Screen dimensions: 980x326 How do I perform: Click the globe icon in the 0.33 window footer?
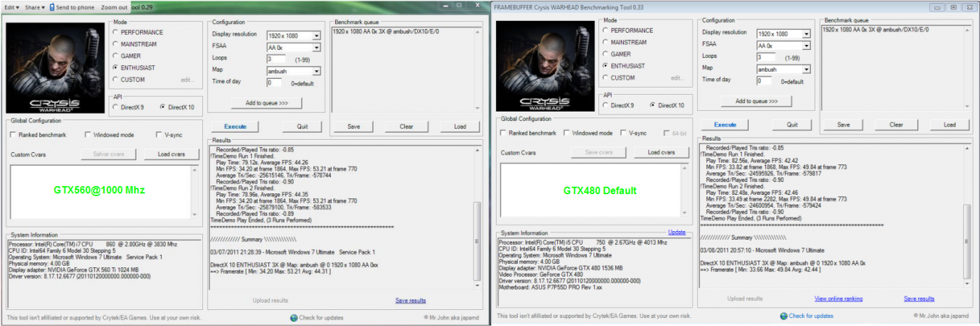[x=784, y=316]
